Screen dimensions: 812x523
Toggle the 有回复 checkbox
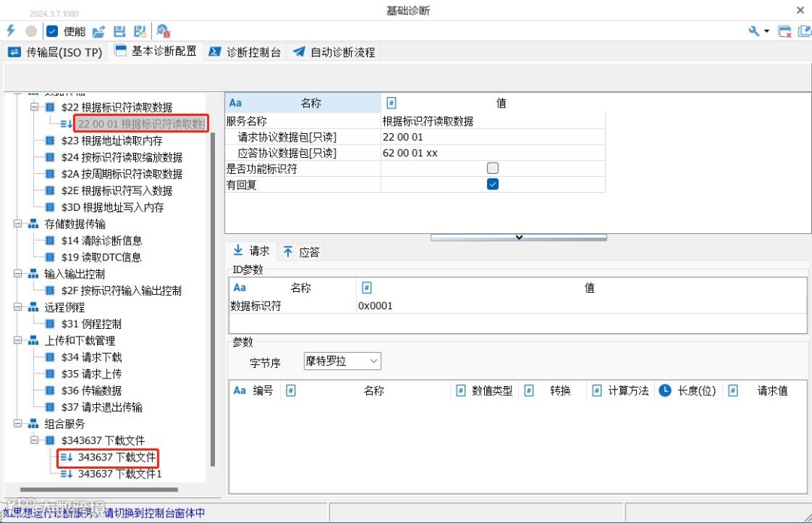pos(492,184)
